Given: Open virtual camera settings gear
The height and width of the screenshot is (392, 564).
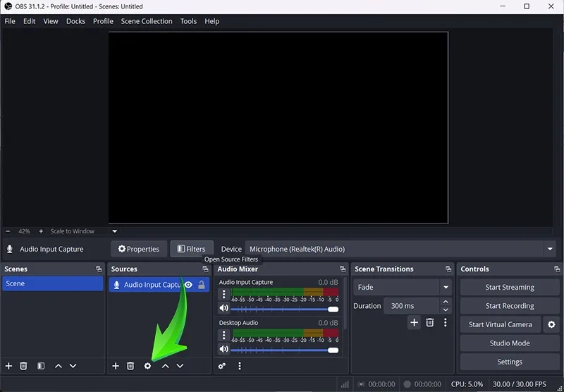Looking at the screenshot, I should click(x=550, y=324).
